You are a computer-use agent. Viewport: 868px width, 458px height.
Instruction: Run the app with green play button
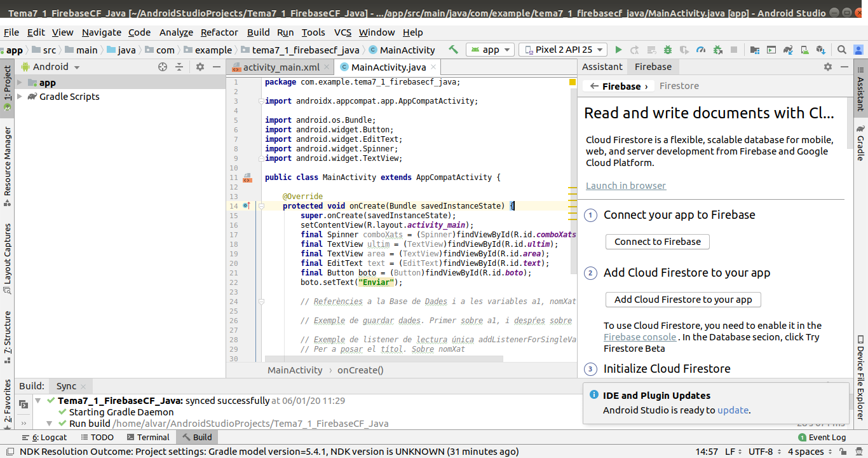pos(618,50)
